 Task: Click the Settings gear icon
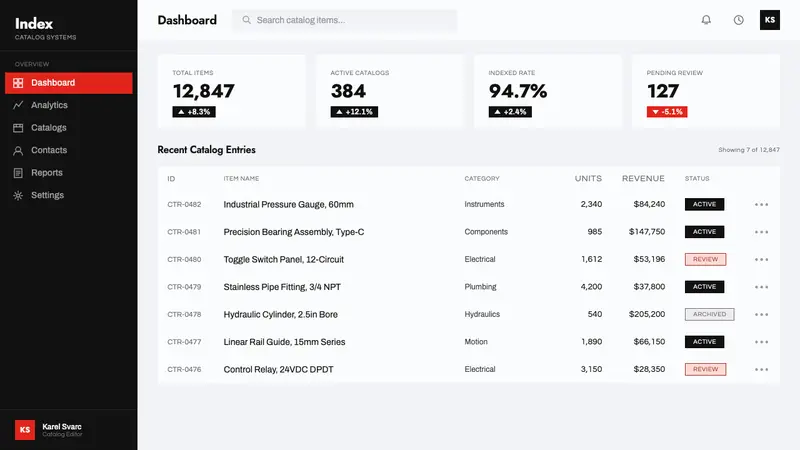18,195
